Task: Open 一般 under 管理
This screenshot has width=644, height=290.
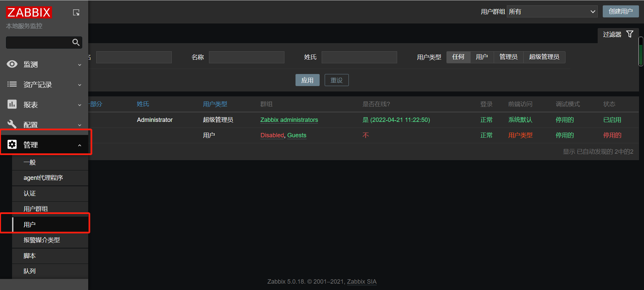Action: click(x=50, y=162)
